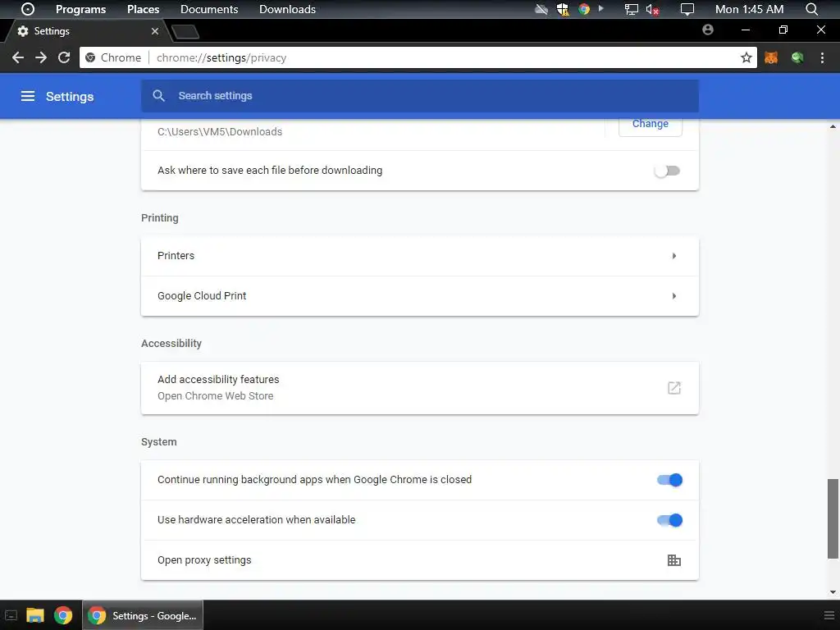Click the Accessibility section heading

171,344
